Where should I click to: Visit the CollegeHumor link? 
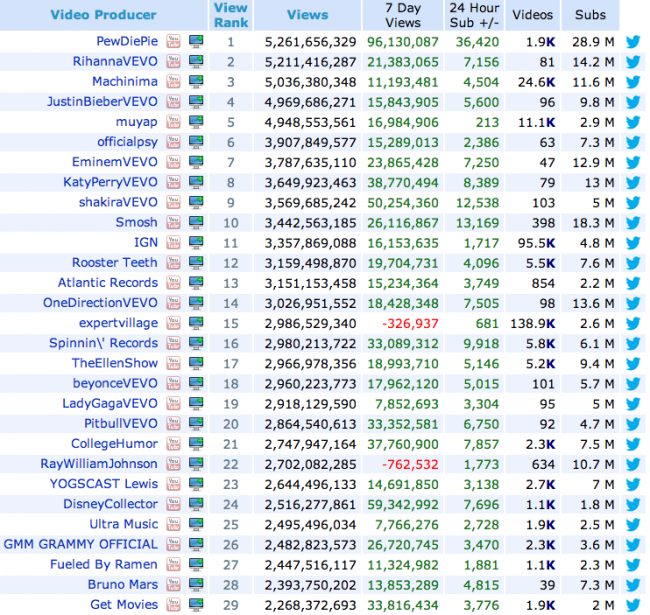pyautogui.click(x=114, y=444)
